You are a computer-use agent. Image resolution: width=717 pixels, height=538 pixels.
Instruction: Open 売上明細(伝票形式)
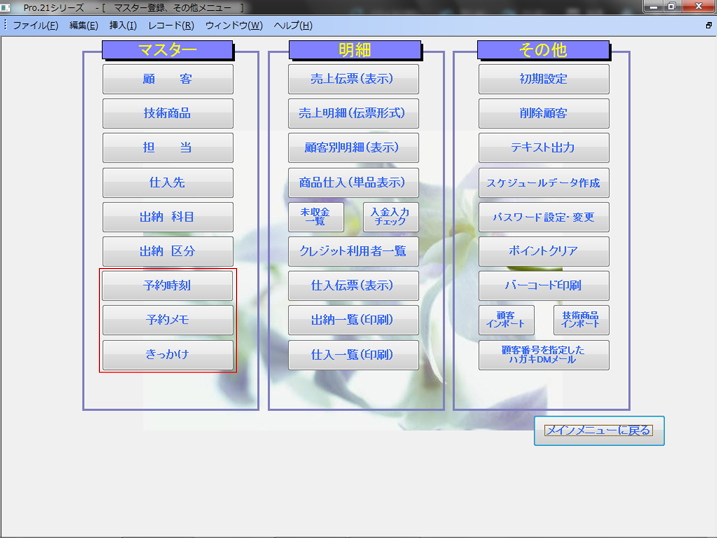[x=353, y=113]
